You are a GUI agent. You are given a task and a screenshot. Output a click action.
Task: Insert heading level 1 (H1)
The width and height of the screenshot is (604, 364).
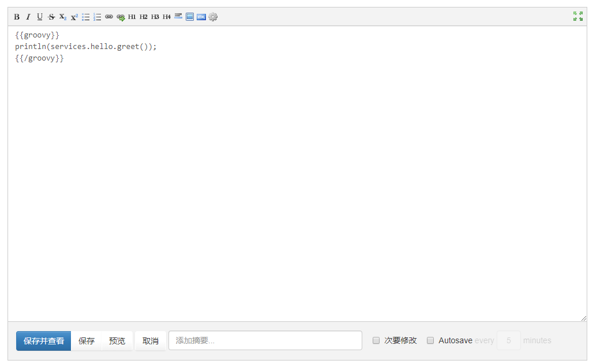132,17
